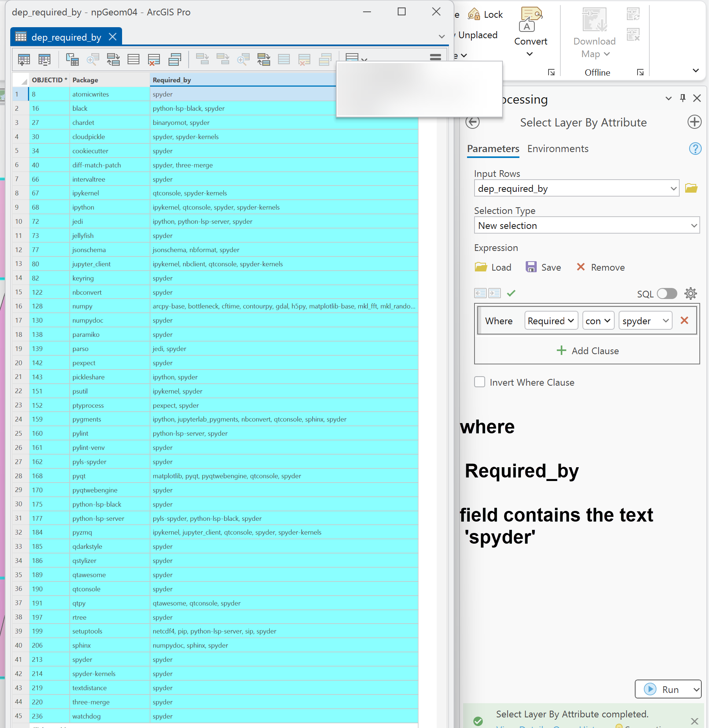Viewport: 710px width, 728px height.
Task: Click the Copy Selected rows icon
Action: click(x=174, y=59)
